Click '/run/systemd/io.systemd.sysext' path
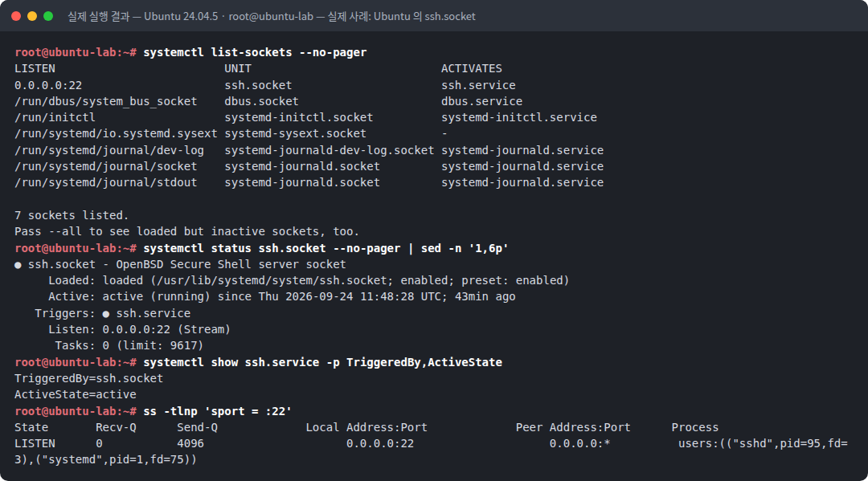This screenshot has height=481, width=868. (x=116, y=134)
